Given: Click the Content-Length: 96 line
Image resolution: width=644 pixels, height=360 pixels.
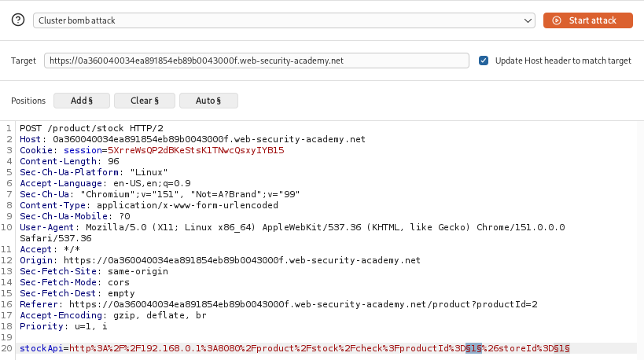Looking at the screenshot, I should [69, 162].
